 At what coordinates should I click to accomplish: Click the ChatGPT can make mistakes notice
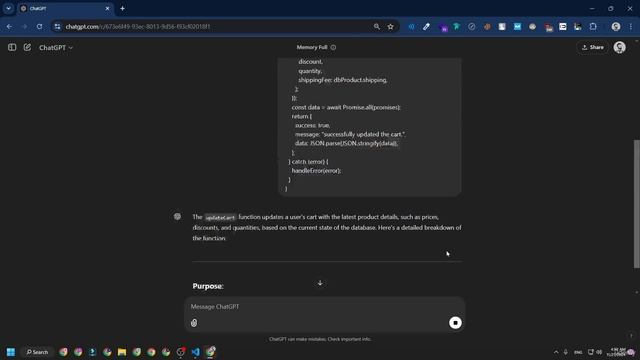pos(320,339)
